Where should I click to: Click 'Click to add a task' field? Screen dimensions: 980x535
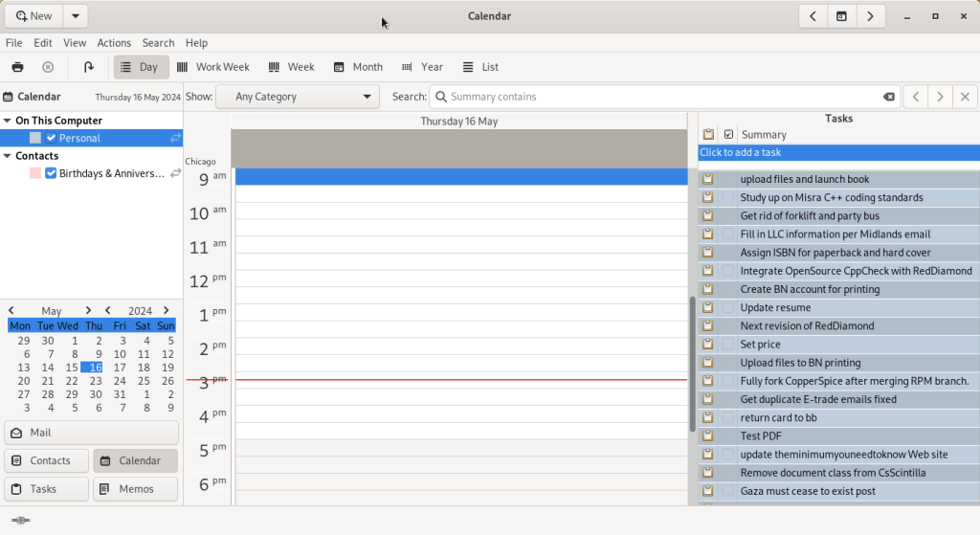[838, 152]
